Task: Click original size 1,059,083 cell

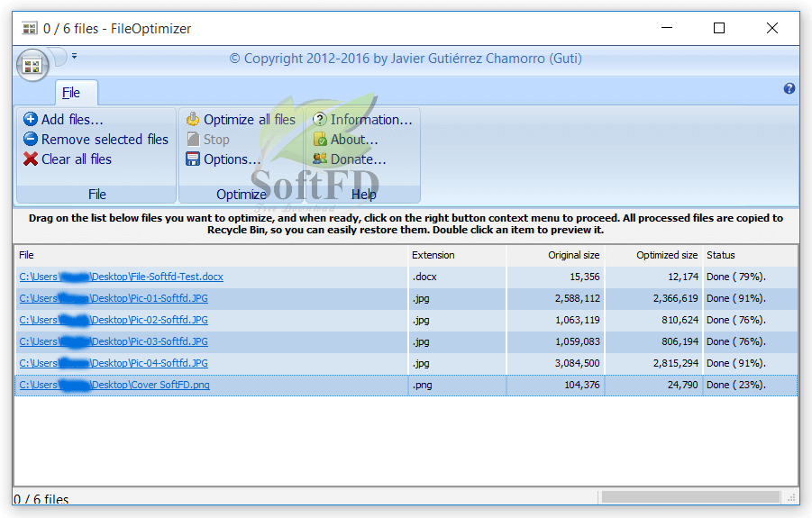Action: [556, 342]
